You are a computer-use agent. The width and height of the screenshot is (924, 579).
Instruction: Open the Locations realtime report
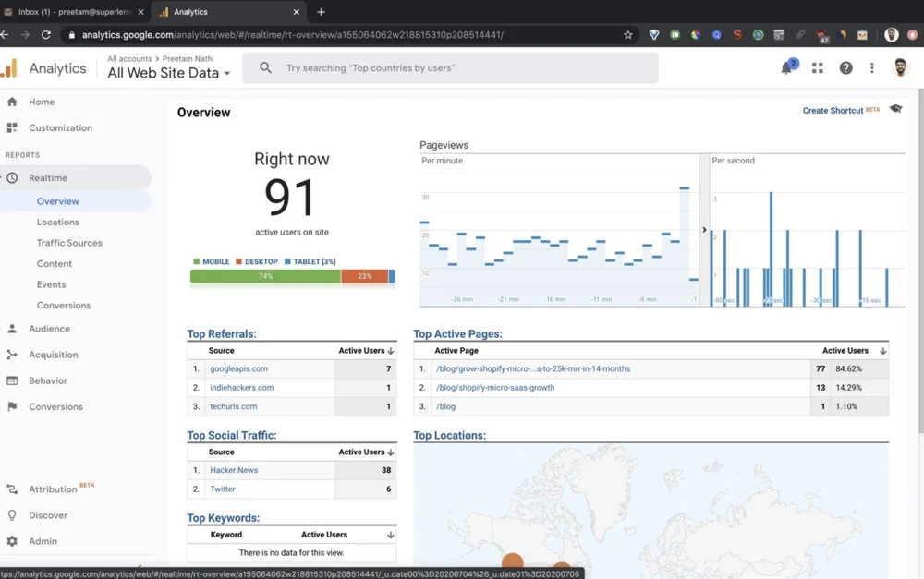coord(57,222)
